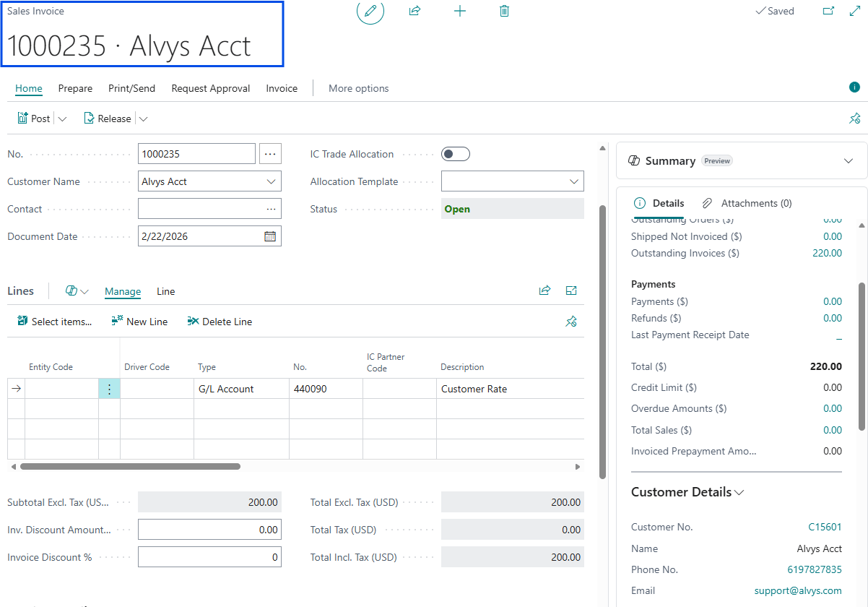868x607 pixels.
Task: Pin the action bar with the pin icon
Action: [854, 119]
